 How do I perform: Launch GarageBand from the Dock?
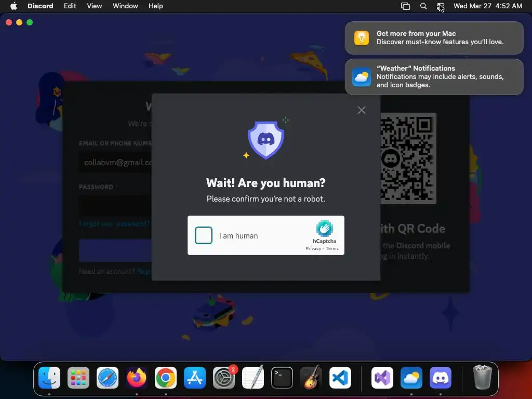311,378
